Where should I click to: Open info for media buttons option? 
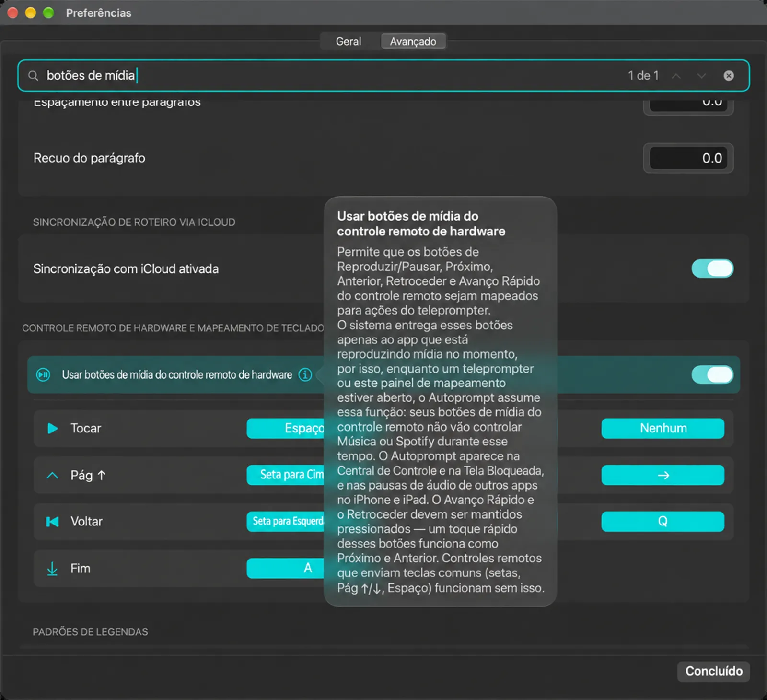[x=305, y=374]
